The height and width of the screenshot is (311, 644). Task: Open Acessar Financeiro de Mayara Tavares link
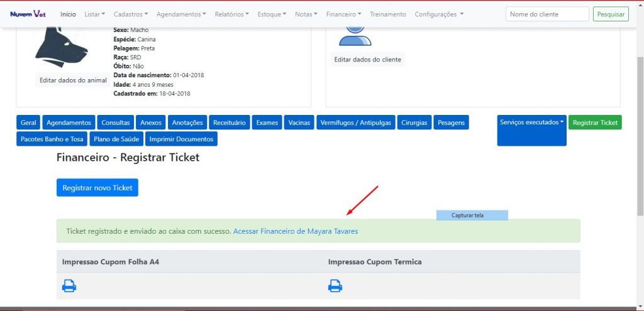[x=295, y=231]
